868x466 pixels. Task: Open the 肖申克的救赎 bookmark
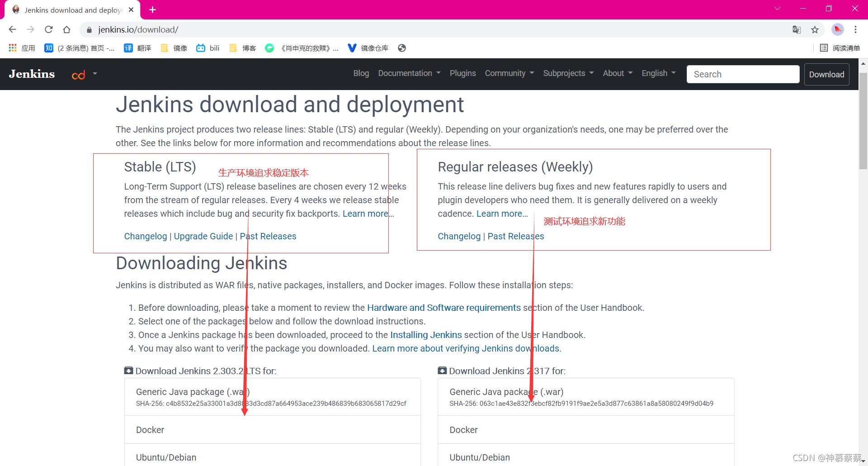tap(302, 48)
